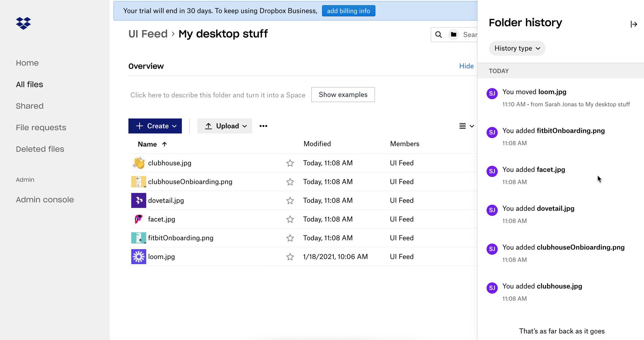Click the 1/18/2021, 10:06 AM modified date
This screenshot has height=340, width=644.
point(335,257)
